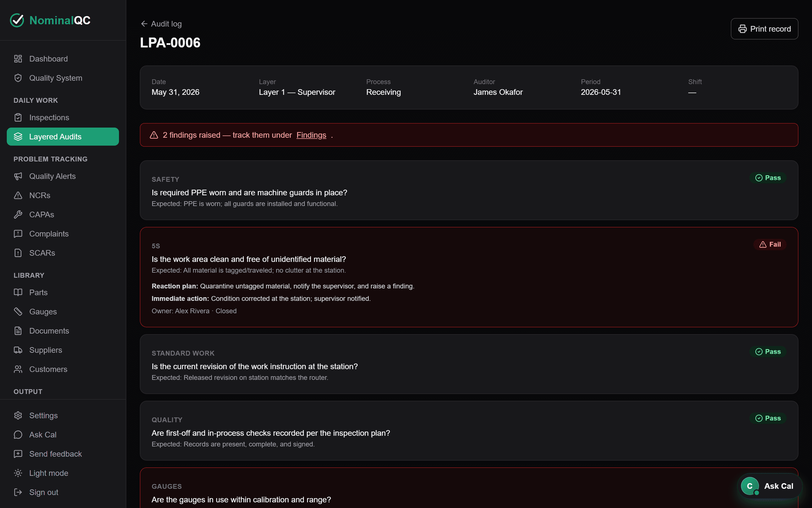Open the floating Ask Cal chat button

(770, 486)
